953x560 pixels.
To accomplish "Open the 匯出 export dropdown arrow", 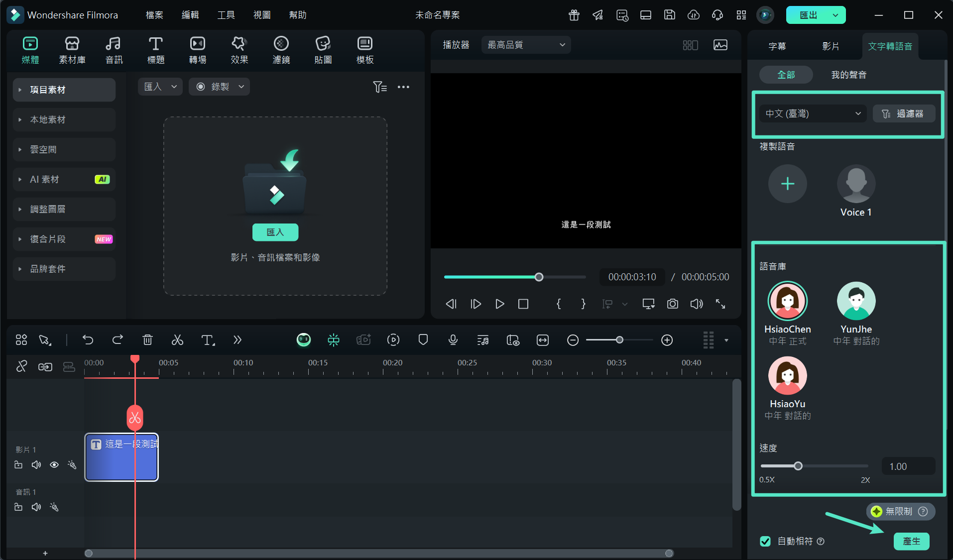I will (836, 15).
